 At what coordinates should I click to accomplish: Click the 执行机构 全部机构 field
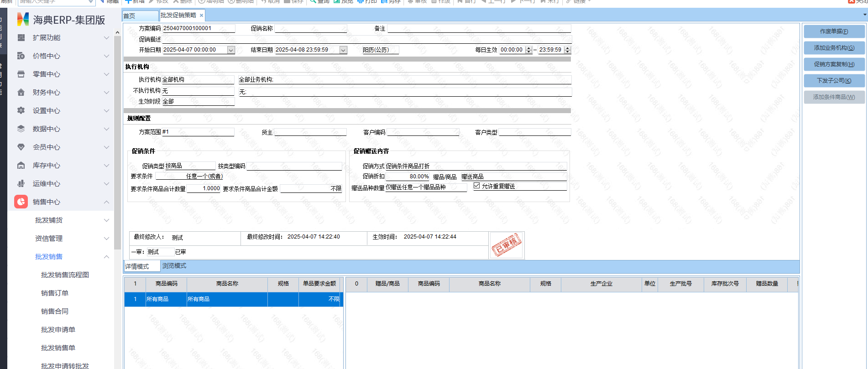[x=198, y=80]
